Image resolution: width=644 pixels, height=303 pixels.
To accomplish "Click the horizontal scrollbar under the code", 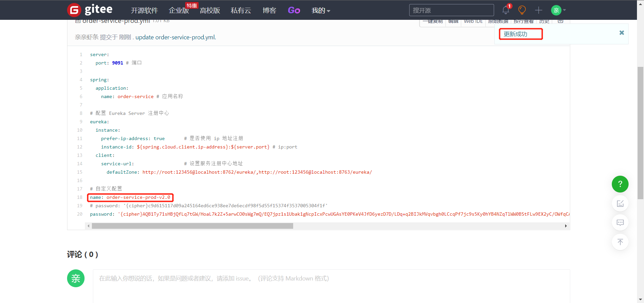I will (x=192, y=226).
